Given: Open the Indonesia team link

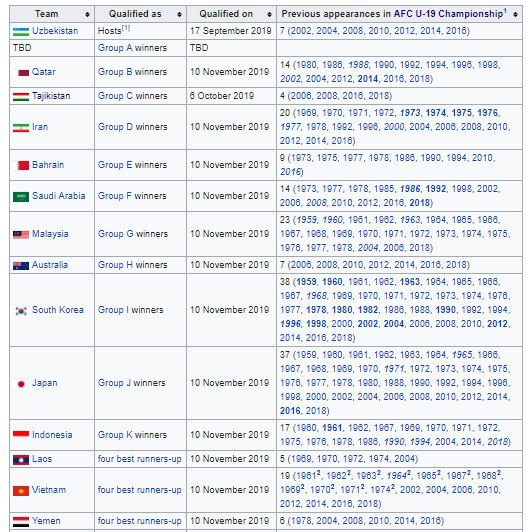Looking at the screenshot, I should pos(52,435).
